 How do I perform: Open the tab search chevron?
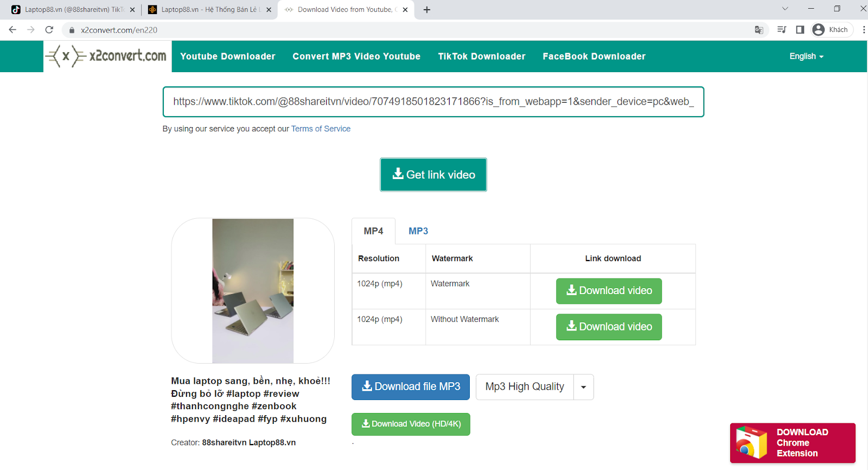pyautogui.click(x=785, y=9)
